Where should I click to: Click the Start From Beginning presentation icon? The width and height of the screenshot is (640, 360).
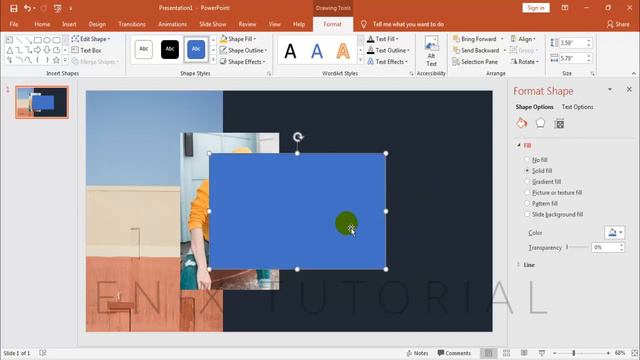(58, 8)
